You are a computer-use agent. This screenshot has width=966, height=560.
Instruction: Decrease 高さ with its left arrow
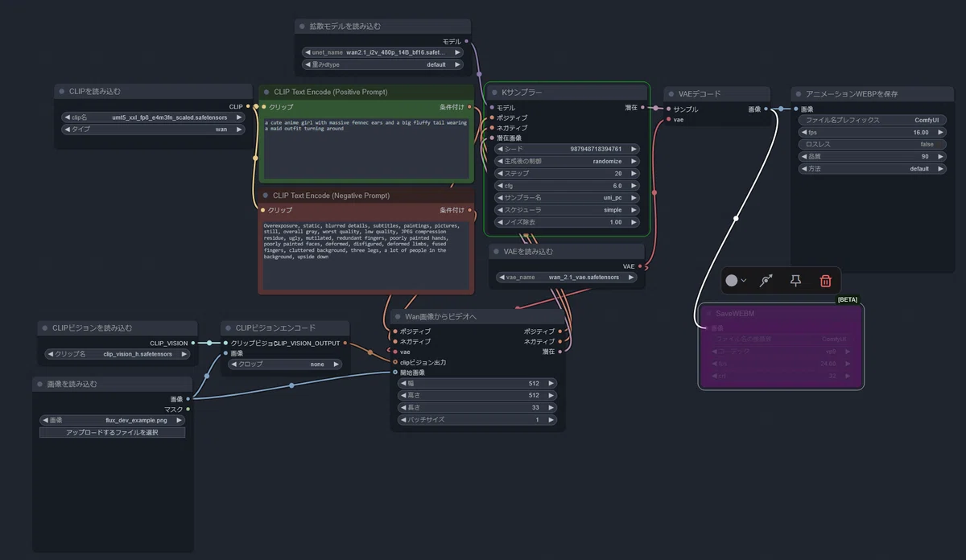pyautogui.click(x=404, y=396)
